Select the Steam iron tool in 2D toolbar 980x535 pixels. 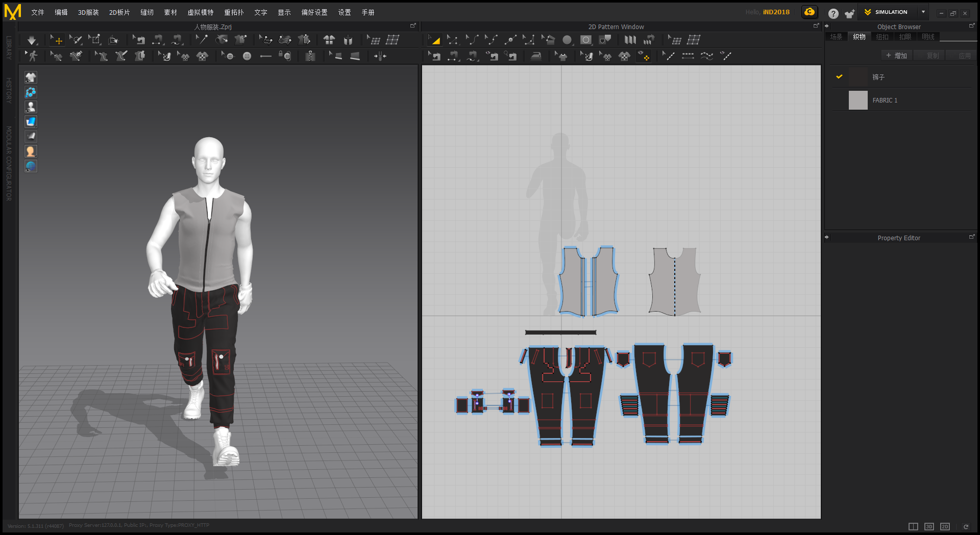click(536, 56)
